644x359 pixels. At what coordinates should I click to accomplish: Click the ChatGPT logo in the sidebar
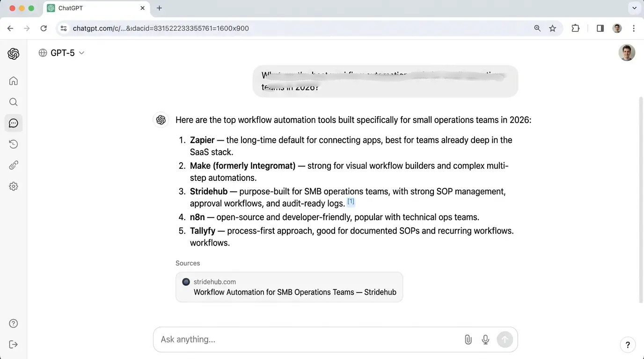14,54
